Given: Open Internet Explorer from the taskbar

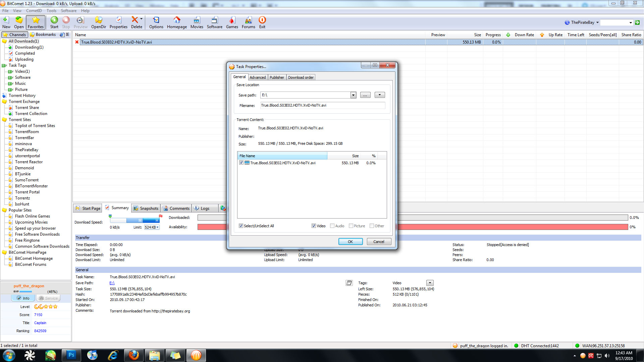Looking at the screenshot, I should (113, 355).
